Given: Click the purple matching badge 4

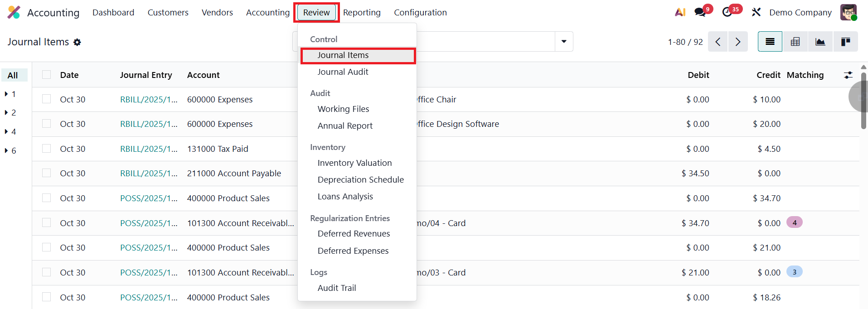Looking at the screenshot, I should [x=794, y=222].
